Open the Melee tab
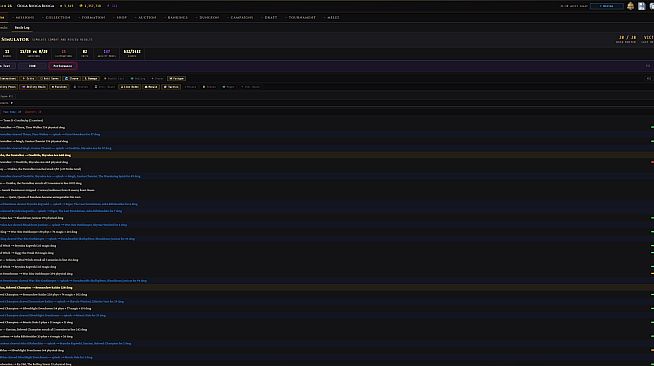The image size is (654, 366). [332, 18]
